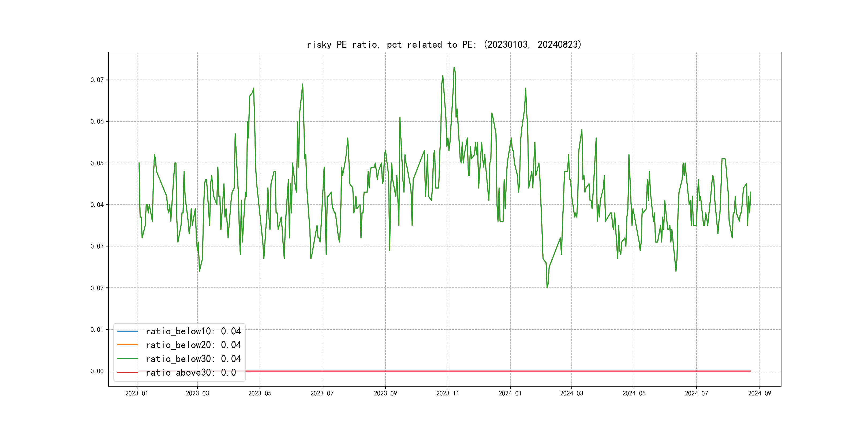The height and width of the screenshot is (434, 868).
Task: Click the 0.07 y-axis tick label
Action: (97, 80)
